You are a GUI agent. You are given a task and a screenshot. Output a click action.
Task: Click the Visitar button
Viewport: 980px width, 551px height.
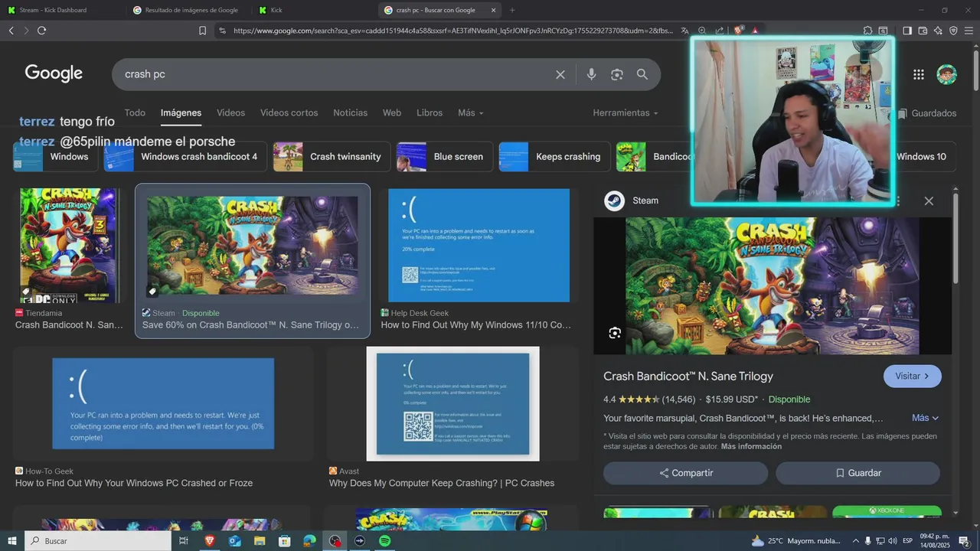(x=913, y=377)
